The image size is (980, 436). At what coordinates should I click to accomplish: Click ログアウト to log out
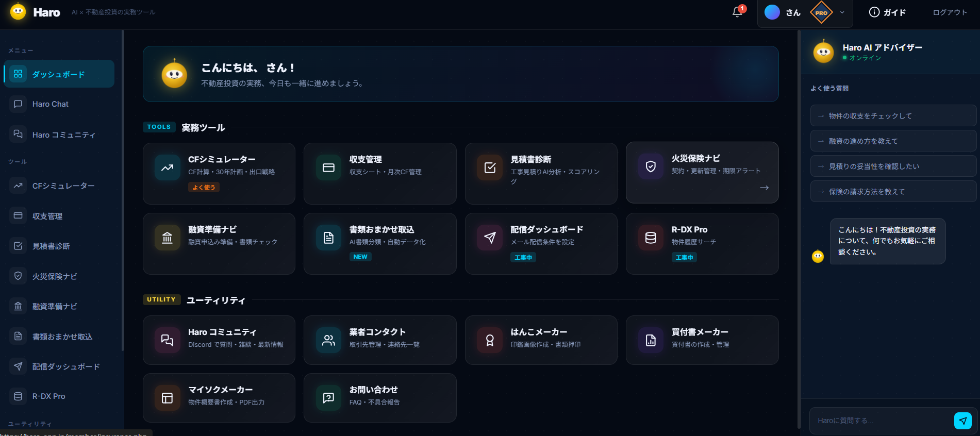[950, 12]
